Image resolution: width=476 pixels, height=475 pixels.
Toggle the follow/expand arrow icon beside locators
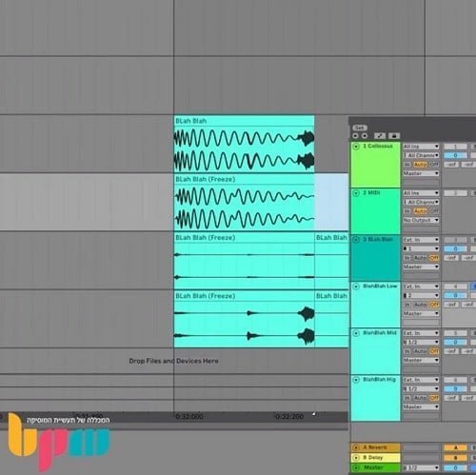pyautogui.click(x=380, y=136)
